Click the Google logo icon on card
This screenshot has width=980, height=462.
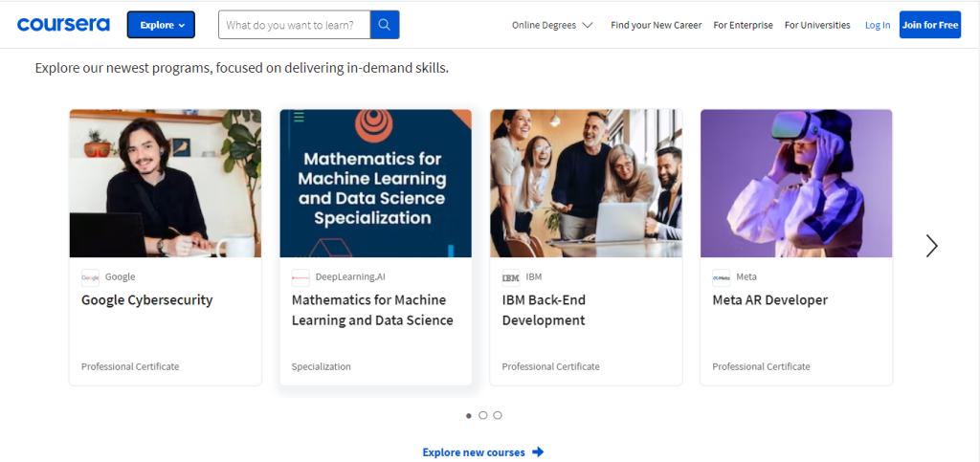click(90, 277)
